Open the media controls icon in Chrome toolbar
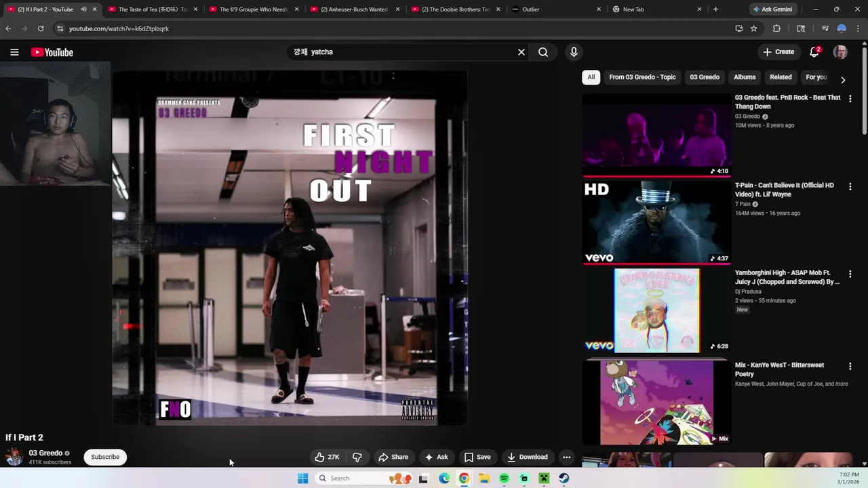Image resolution: width=868 pixels, height=488 pixels. tap(825, 28)
